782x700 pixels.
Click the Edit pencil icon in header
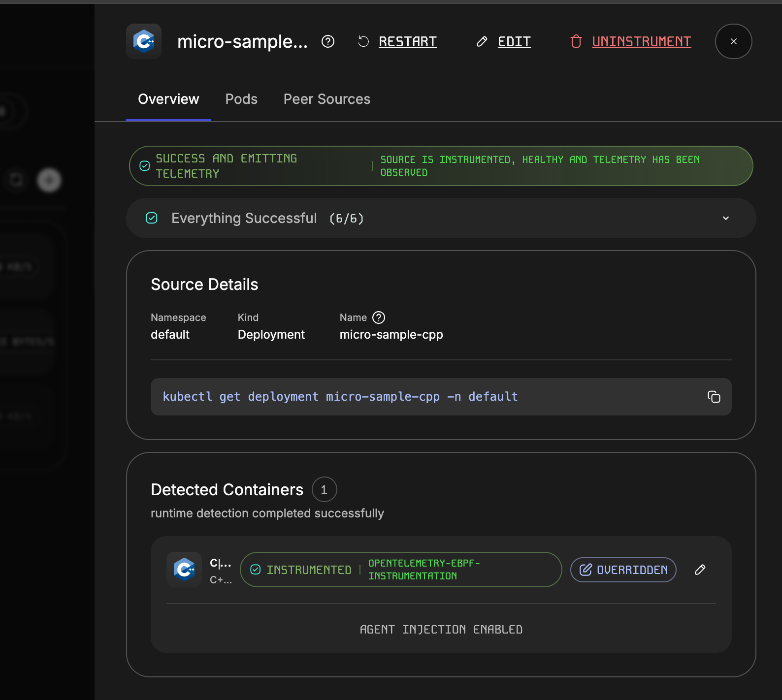tap(482, 41)
